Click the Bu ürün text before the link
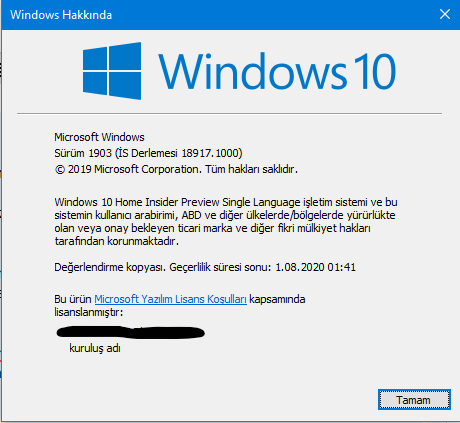 pos(73,299)
